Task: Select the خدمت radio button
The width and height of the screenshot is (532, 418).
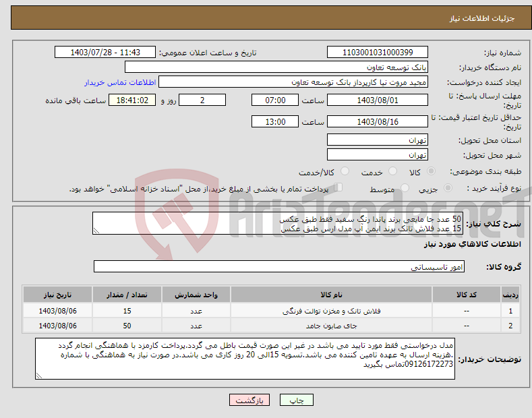Action: coord(392,171)
